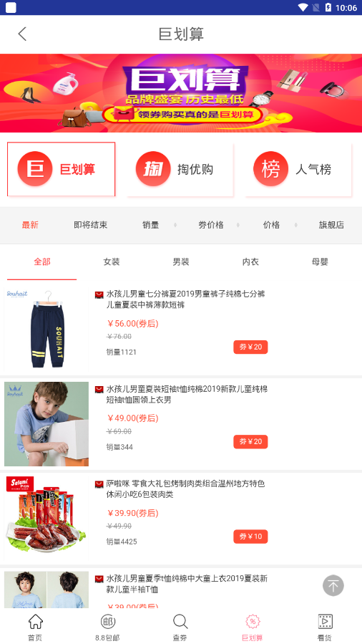The width and height of the screenshot is (362, 644).
Task: Open the 查券 search icon
Action: tap(180, 621)
